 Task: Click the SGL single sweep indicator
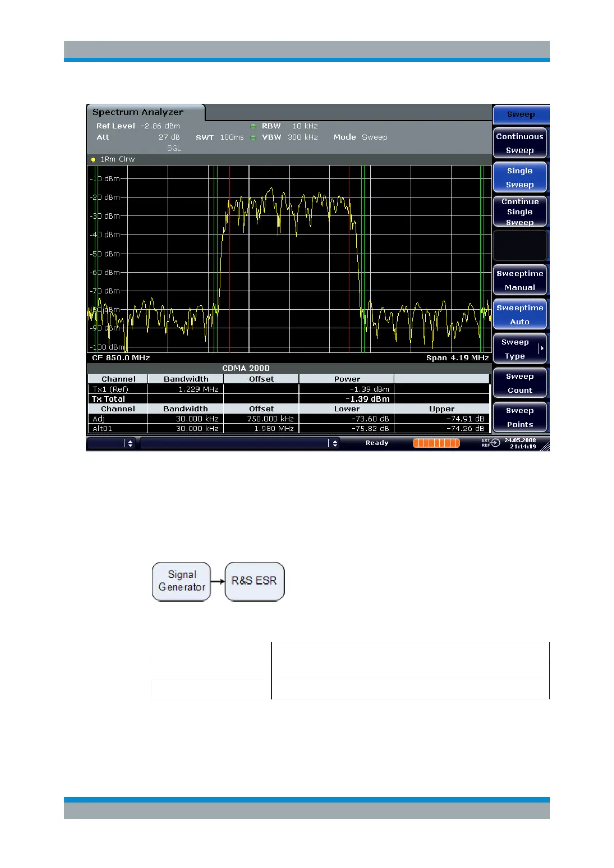tap(174, 148)
